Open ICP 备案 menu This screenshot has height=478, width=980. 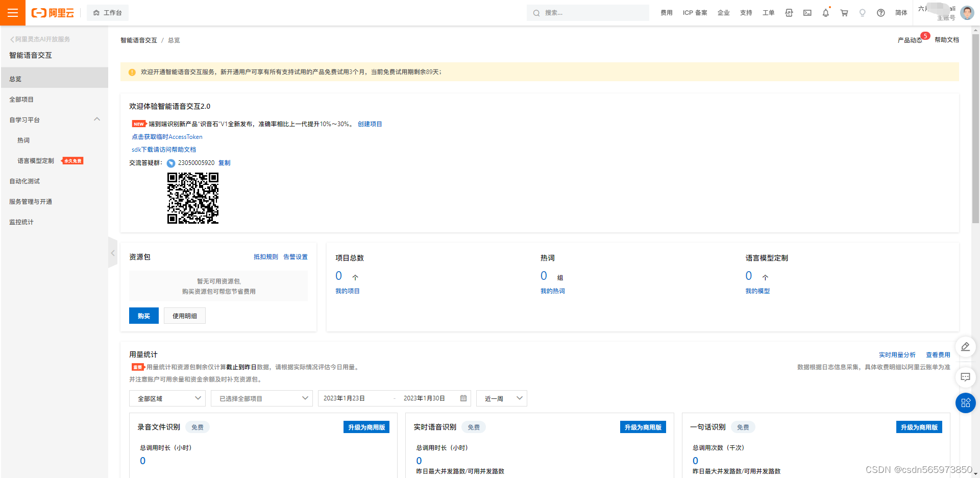[x=695, y=13]
